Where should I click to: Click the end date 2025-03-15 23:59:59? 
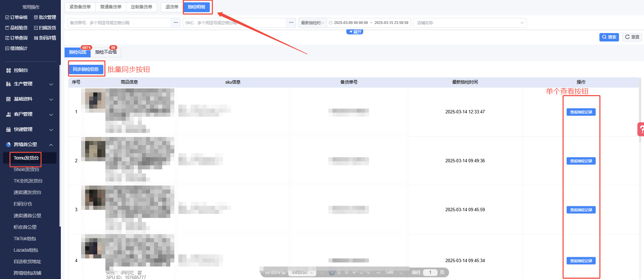(x=391, y=23)
